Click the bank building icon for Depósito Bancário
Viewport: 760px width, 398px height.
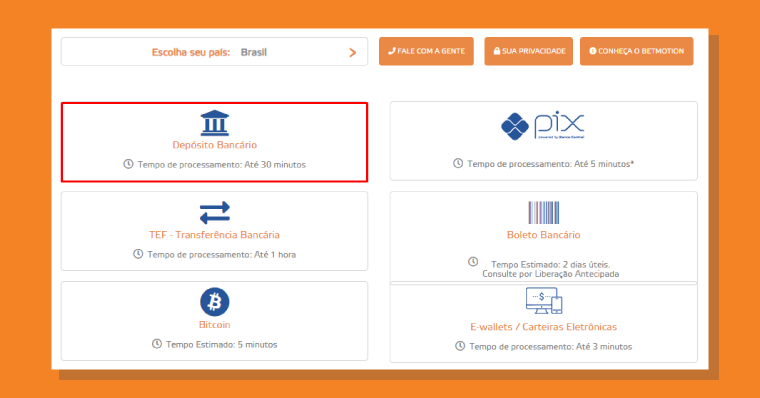(x=215, y=123)
